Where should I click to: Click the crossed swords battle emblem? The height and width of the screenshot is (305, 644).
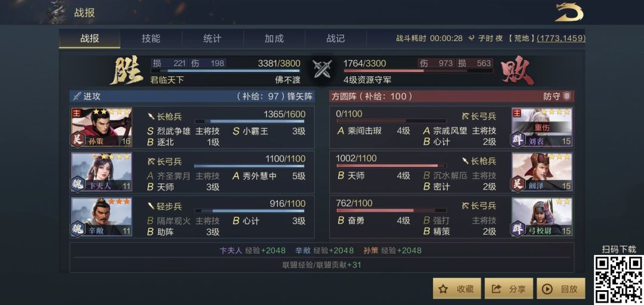click(x=322, y=70)
